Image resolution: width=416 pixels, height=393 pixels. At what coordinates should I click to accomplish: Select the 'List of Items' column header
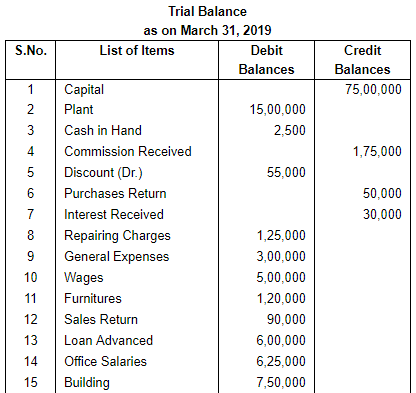click(x=137, y=51)
